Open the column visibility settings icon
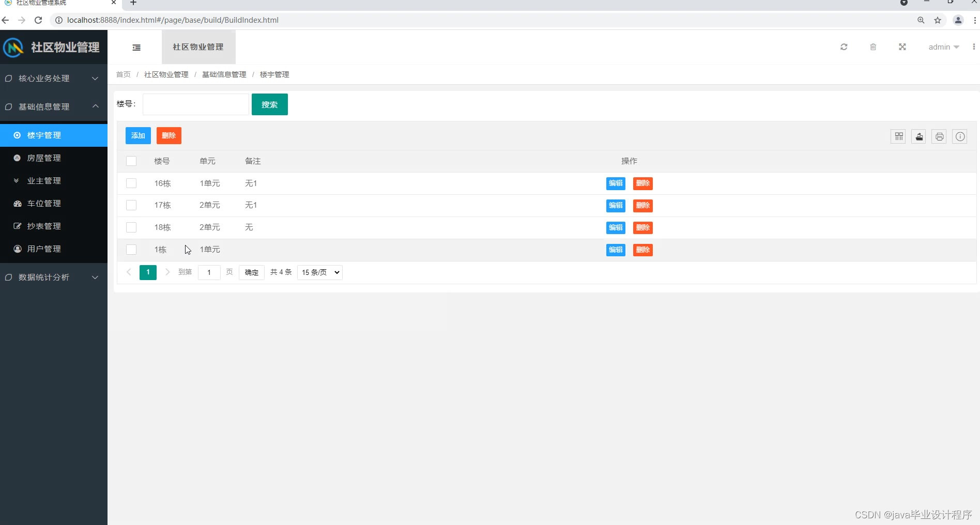The image size is (980, 525). 898,136
